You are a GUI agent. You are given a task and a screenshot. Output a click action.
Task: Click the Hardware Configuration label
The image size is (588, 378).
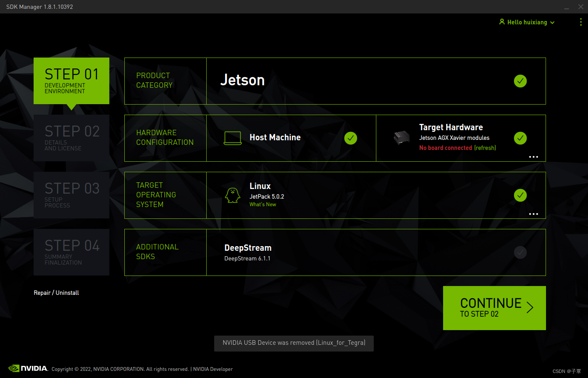point(165,137)
